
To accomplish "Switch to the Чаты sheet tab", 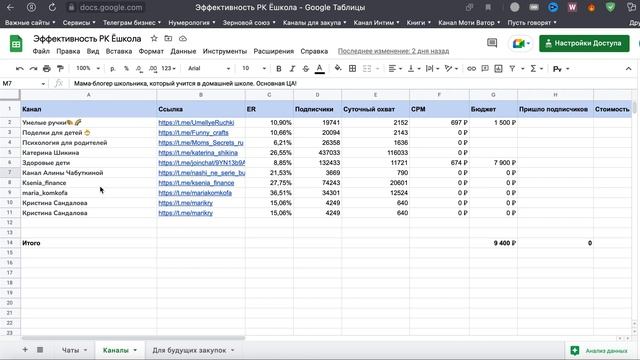I will tap(70, 350).
